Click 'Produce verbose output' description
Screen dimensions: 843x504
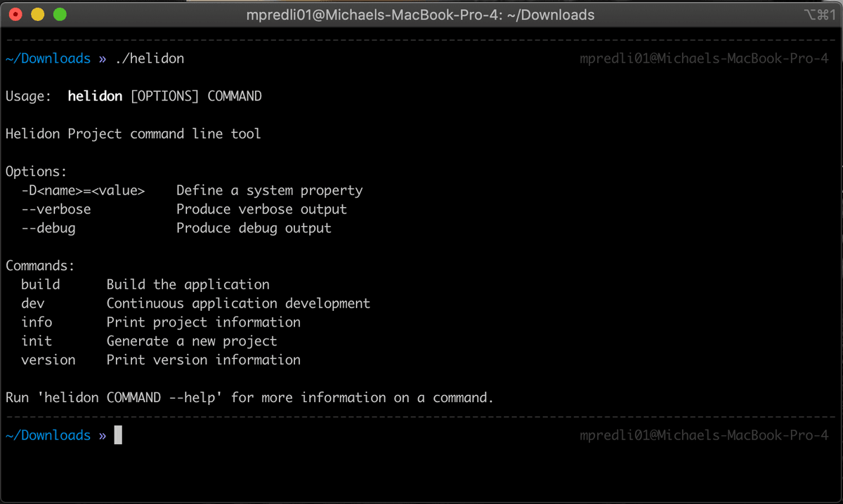(x=262, y=209)
